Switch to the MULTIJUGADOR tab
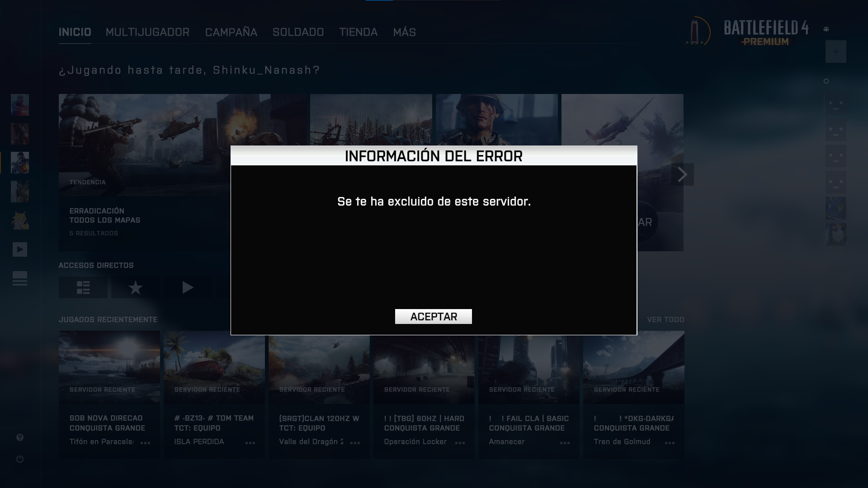Screen dimensions: 868x488 pyautogui.click(x=147, y=32)
